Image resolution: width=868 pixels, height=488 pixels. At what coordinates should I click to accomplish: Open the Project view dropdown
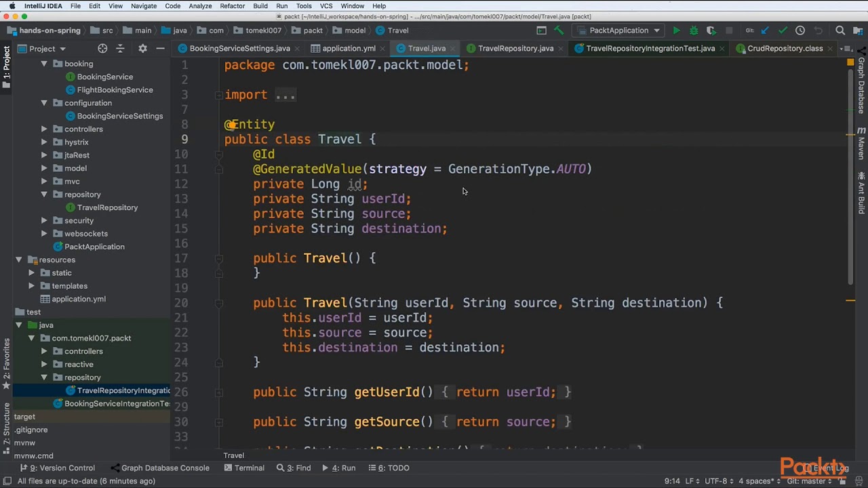(x=42, y=49)
